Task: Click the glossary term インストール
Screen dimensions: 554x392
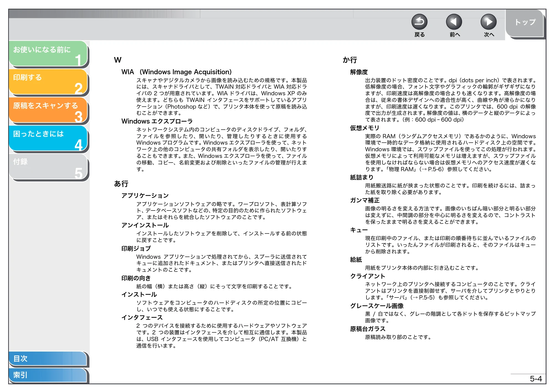Action: [139, 294]
